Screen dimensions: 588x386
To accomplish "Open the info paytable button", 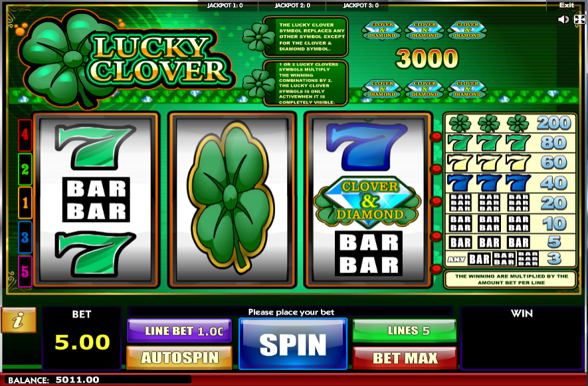I will click(19, 320).
